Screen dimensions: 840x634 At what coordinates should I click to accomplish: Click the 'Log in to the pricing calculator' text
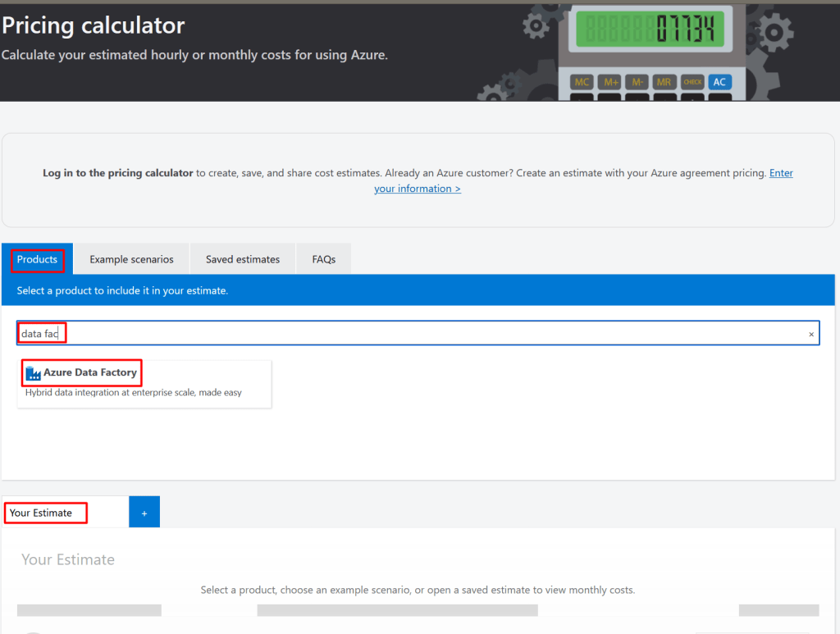tap(118, 173)
